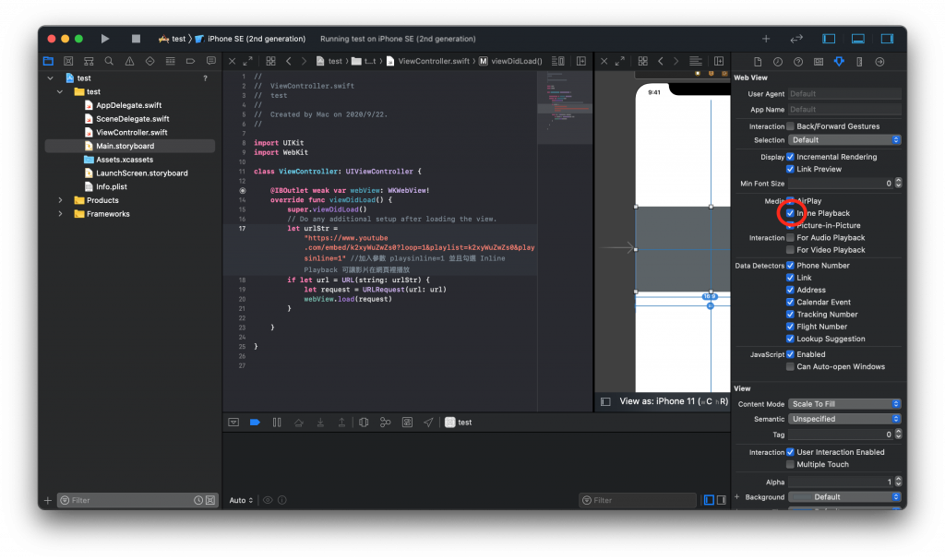This screenshot has width=945, height=560.
Task: Pause program execution in the debug bar
Action: (276, 423)
